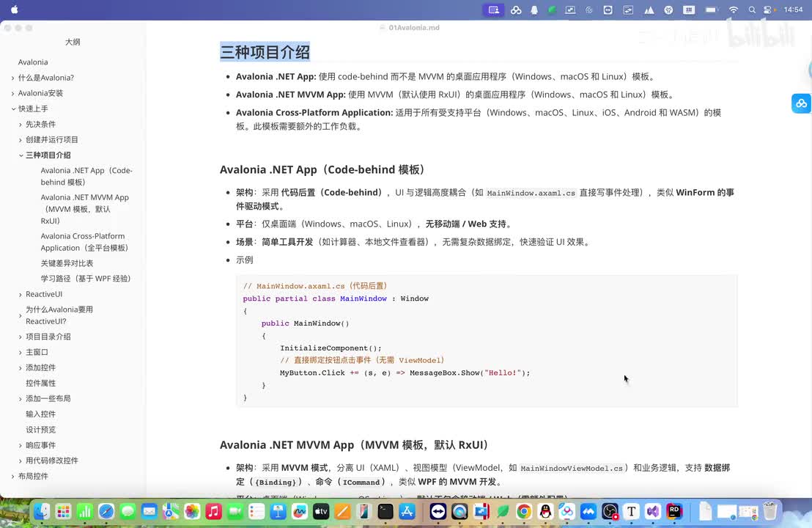This screenshot has width=812, height=528.
Task: Jump to 关键差异对比表 in outline
Action: 67,263
